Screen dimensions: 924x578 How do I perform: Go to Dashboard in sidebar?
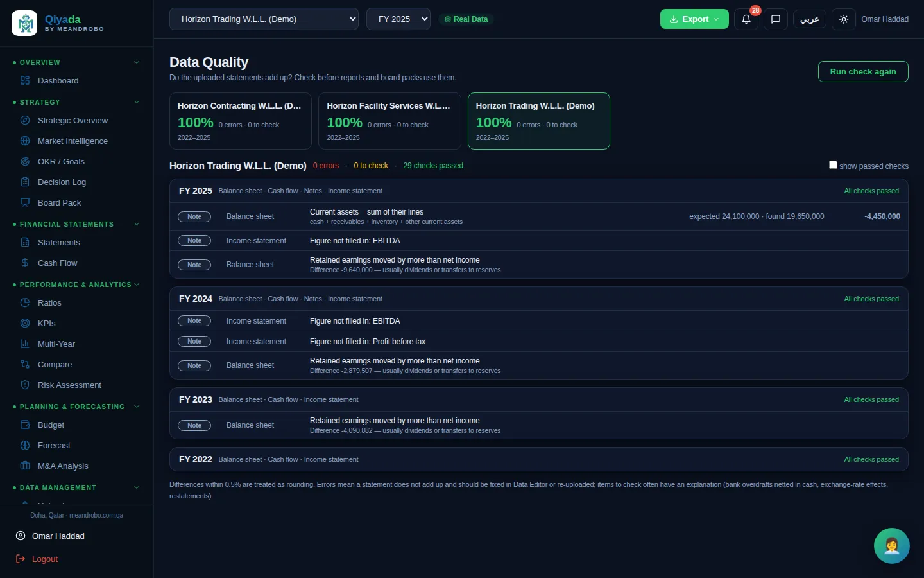coord(76,81)
